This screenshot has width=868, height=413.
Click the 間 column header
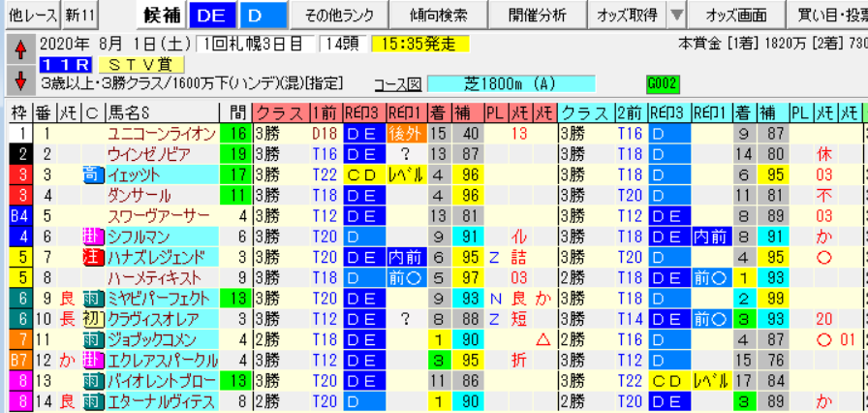(x=235, y=112)
